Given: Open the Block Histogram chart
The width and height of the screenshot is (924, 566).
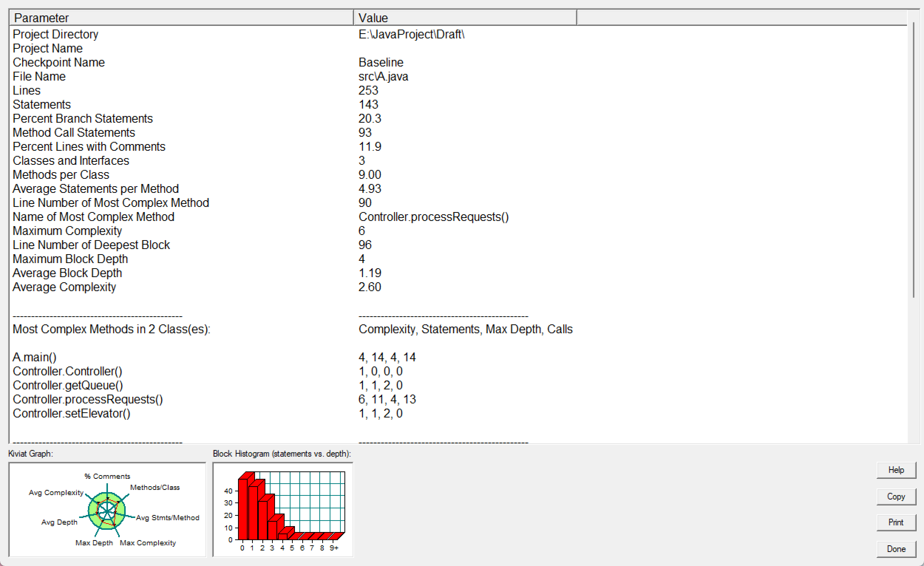Looking at the screenshot, I should click(283, 510).
